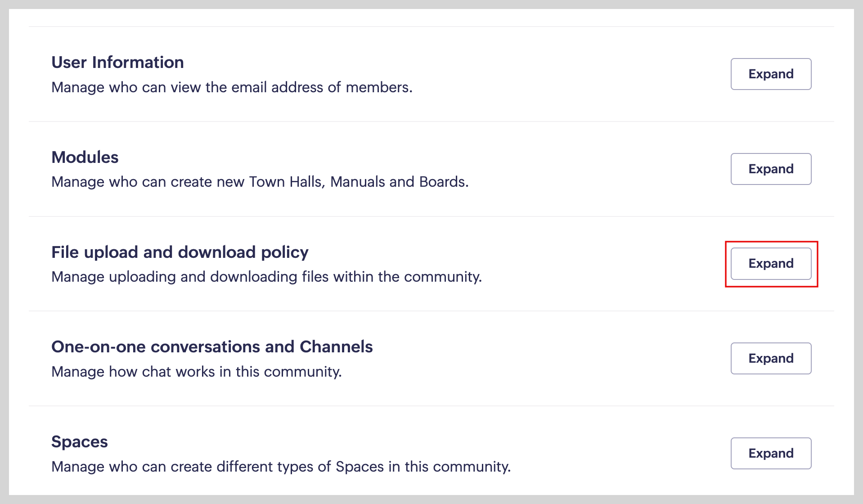Expand One-on-one conversations and Channels
The height and width of the screenshot is (504, 863).
point(770,358)
